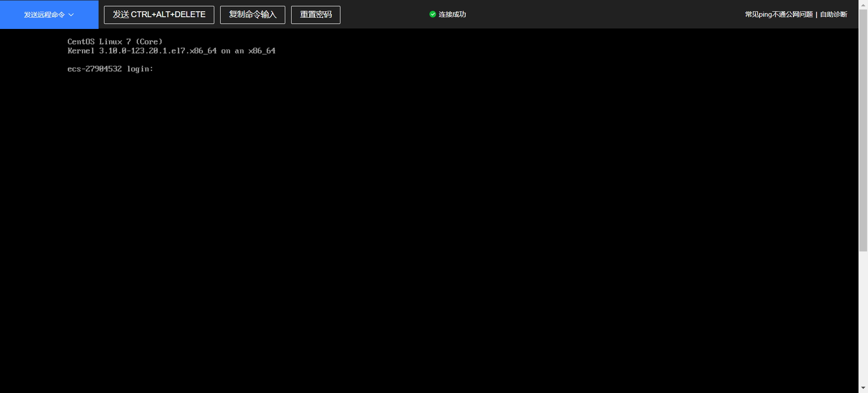The image size is (868, 393).
Task: Send CTRL+ALT+DELETE to the server
Action: [159, 15]
